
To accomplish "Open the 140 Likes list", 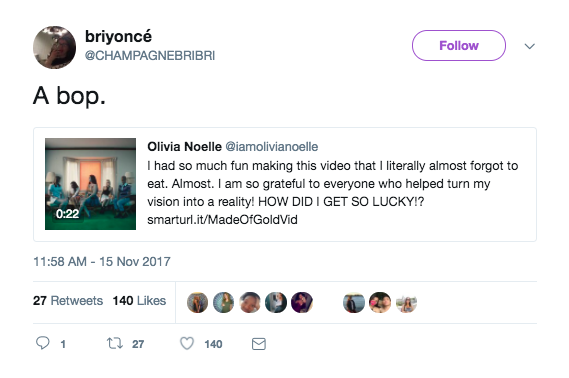I will pos(139,301).
